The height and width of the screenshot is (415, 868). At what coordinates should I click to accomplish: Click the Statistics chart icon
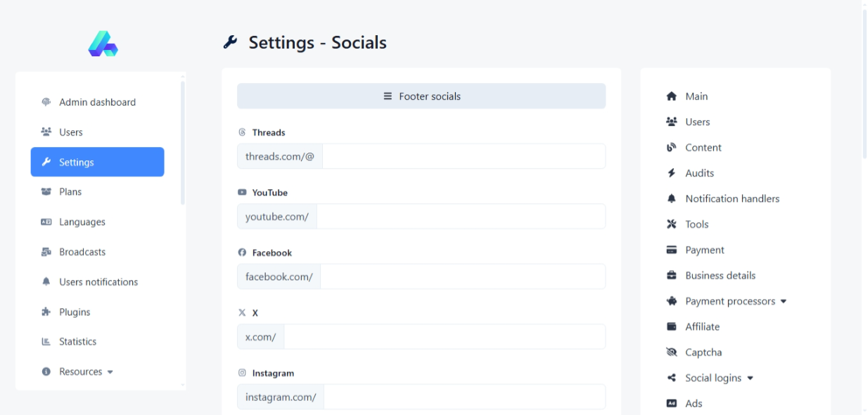[46, 342]
